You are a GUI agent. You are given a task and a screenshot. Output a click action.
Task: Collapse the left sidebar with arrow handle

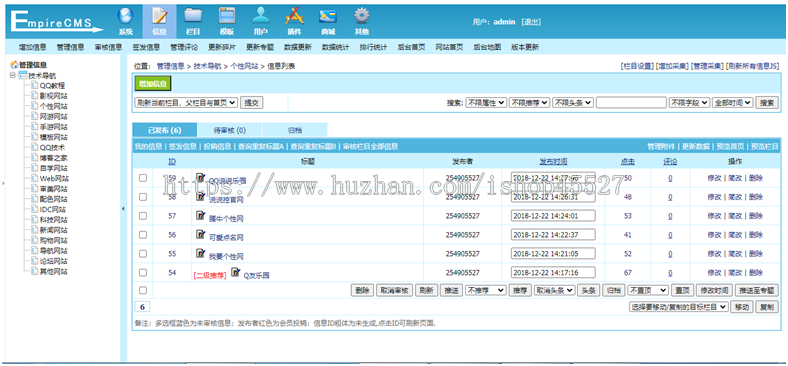click(x=124, y=209)
